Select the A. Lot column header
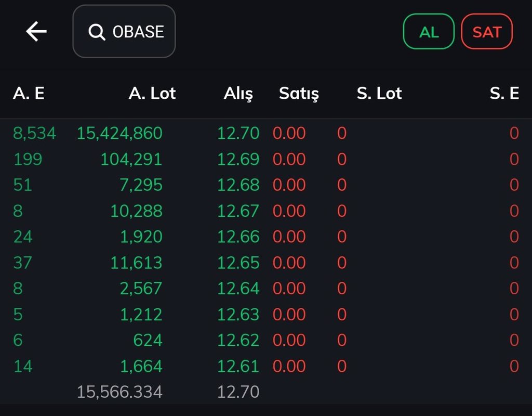Image resolution: width=532 pixels, height=416 pixels. pos(152,93)
